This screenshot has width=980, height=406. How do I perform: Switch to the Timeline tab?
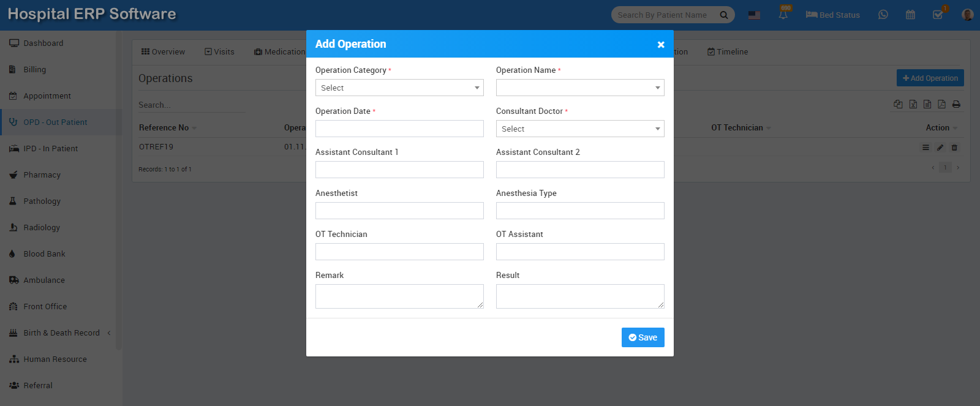point(728,52)
